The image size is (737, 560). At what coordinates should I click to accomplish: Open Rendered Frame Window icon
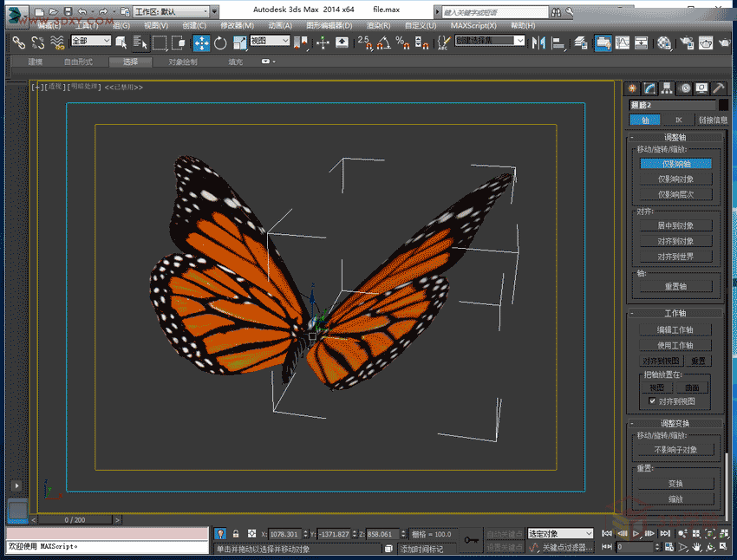(706, 42)
